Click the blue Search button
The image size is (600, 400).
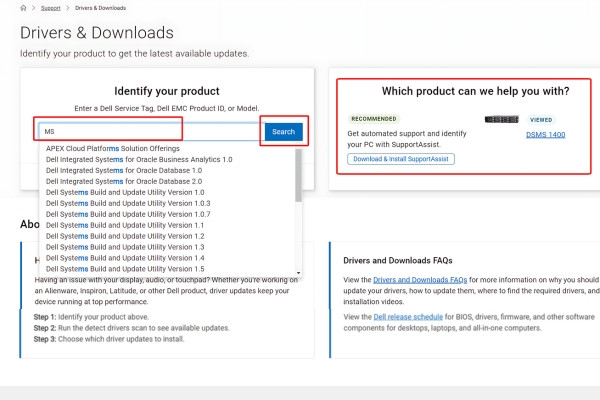284,132
